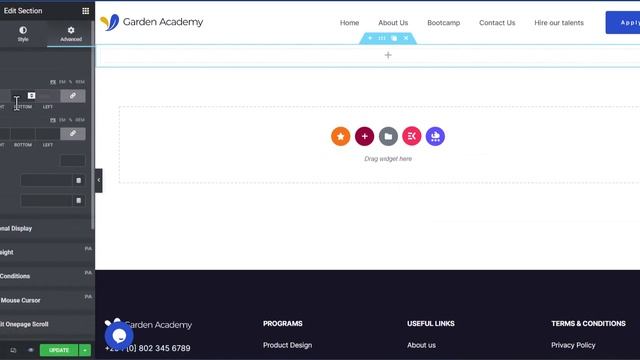Click footer phone number 802 345 6789
Image resolution: width=640 pixels, height=360 pixels.
pyautogui.click(x=148, y=348)
